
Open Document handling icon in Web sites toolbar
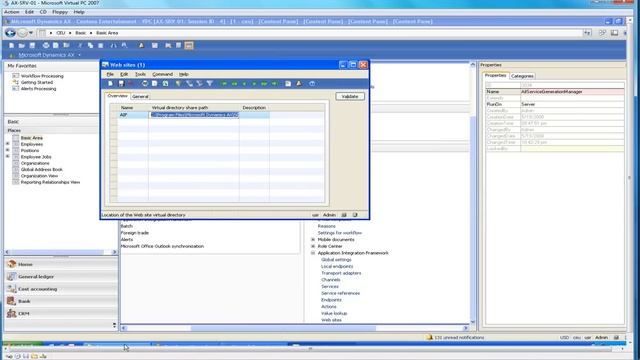(288, 84)
